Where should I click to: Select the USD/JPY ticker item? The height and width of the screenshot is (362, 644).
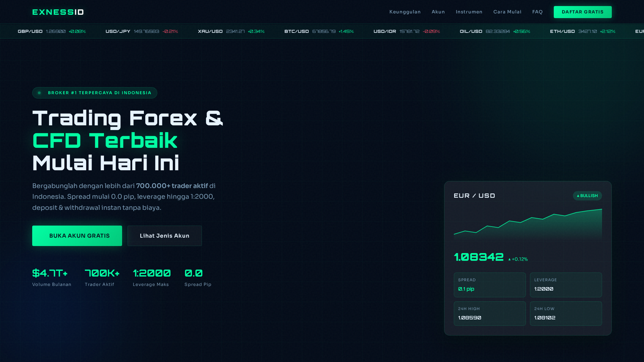tap(141, 31)
